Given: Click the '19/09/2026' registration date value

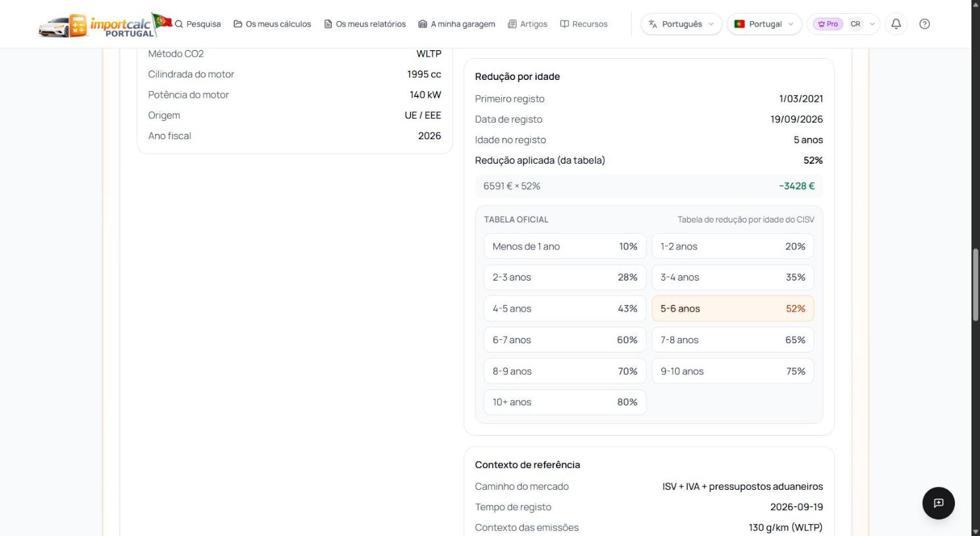Looking at the screenshot, I should pyautogui.click(x=797, y=119).
